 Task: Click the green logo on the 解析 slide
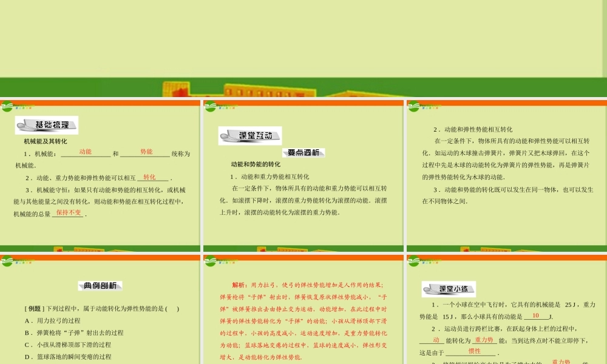(210, 261)
